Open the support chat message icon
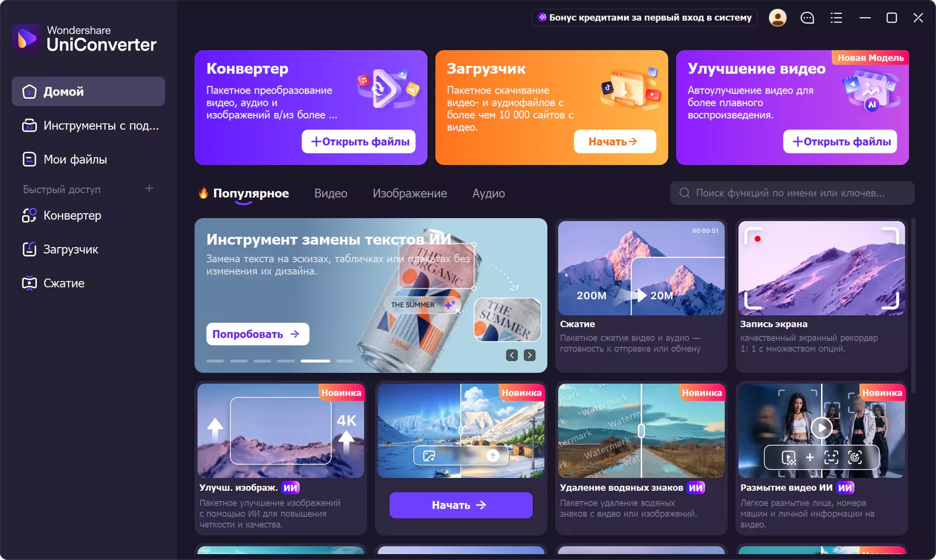Screen dimensions: 936x560 [x=807, y=18]
